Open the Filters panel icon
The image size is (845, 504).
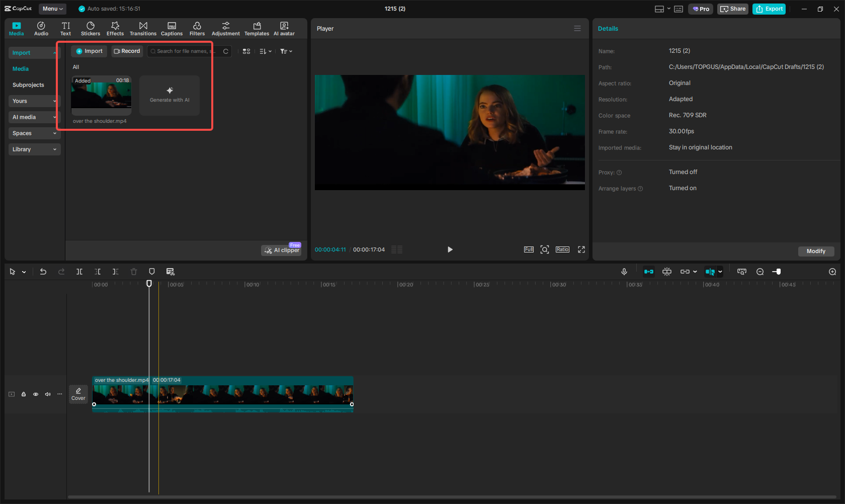click(197, 29)
